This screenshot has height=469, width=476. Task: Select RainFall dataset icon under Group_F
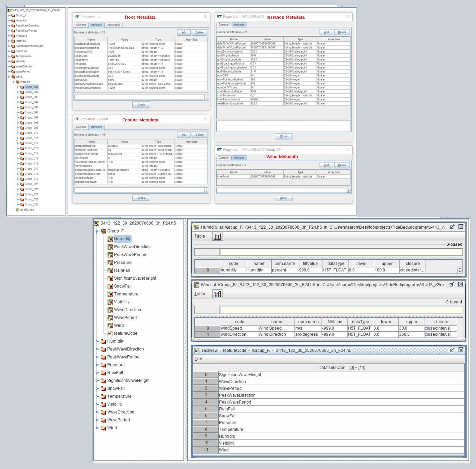pos(110,270)
